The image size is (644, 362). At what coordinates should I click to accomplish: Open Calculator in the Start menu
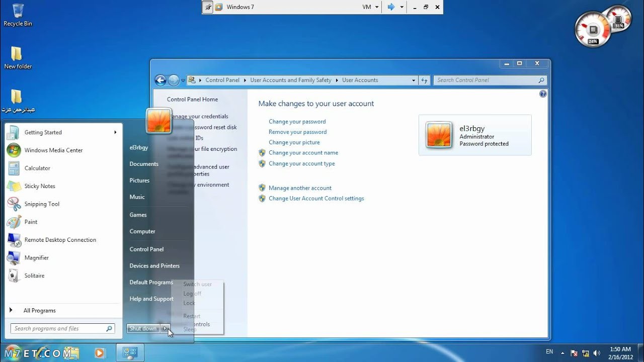(63, 168)
